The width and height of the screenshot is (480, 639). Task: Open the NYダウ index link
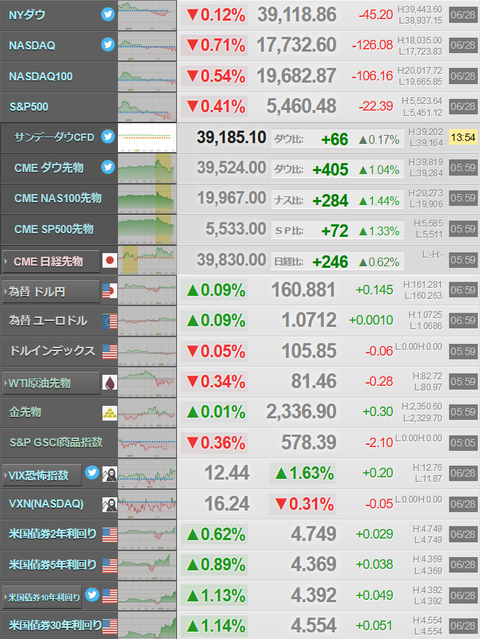[x=27, y=15]
